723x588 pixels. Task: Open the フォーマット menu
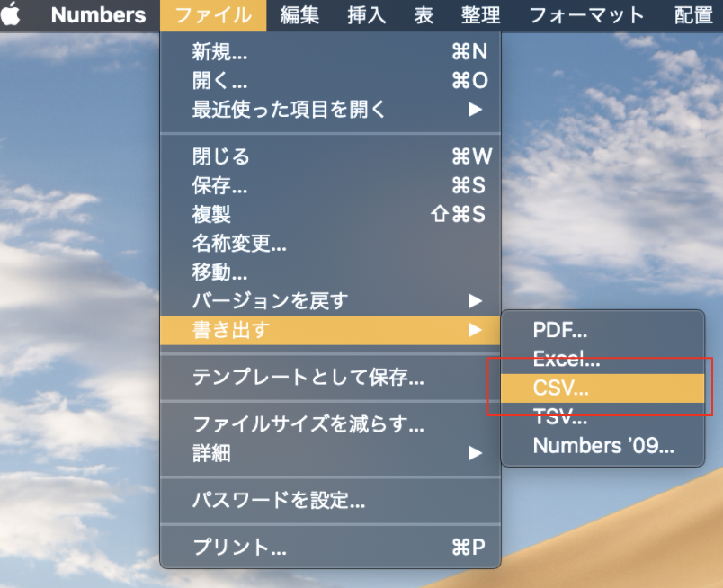click(586, 15)
